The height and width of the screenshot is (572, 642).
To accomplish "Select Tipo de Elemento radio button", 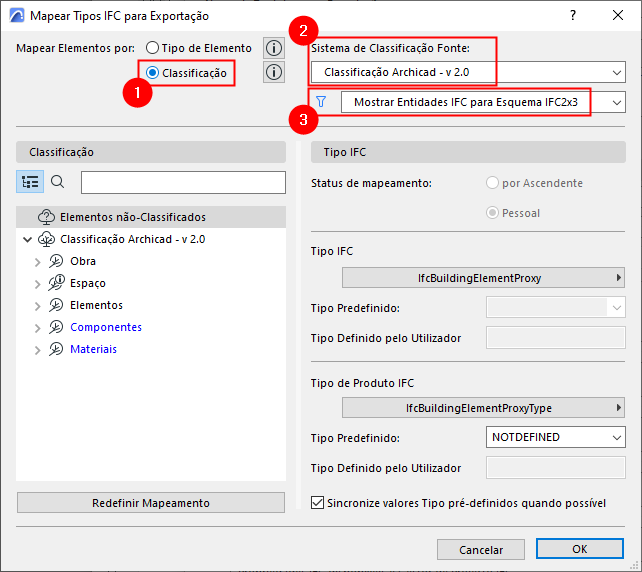I will coord(152,48).
